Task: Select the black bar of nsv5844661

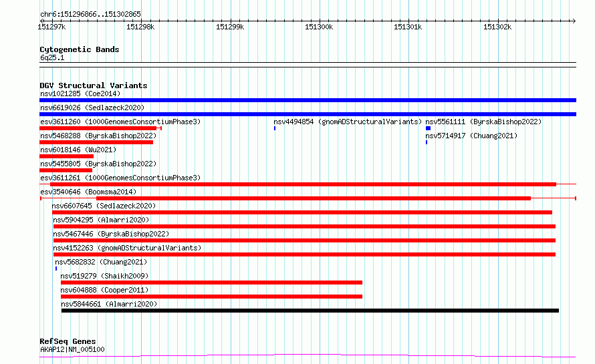Action: coord(310,311)
